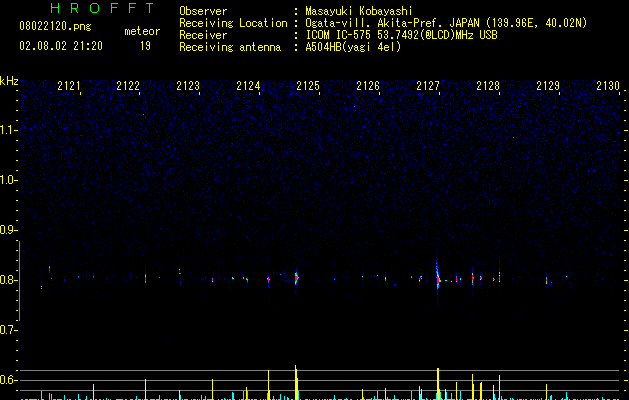Click the 1.1 kHz axis label
This screenshot has height=400, width=629.
[8, 130]
